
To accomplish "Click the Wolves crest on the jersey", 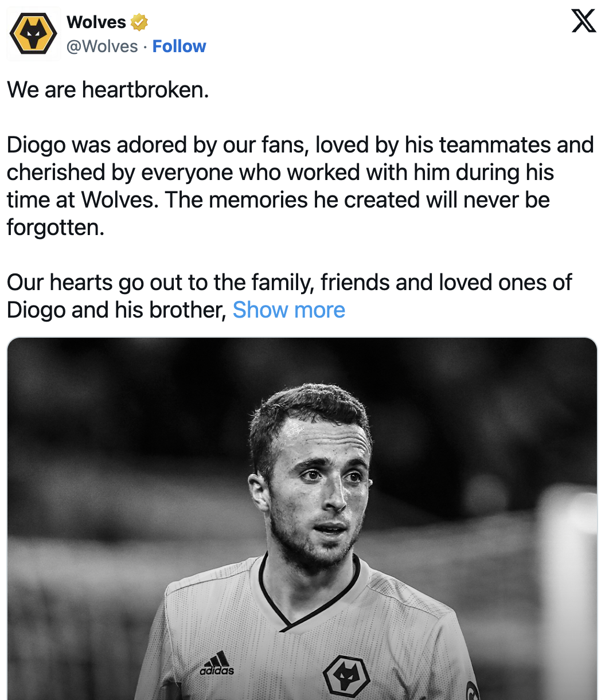I will [346, 676].
